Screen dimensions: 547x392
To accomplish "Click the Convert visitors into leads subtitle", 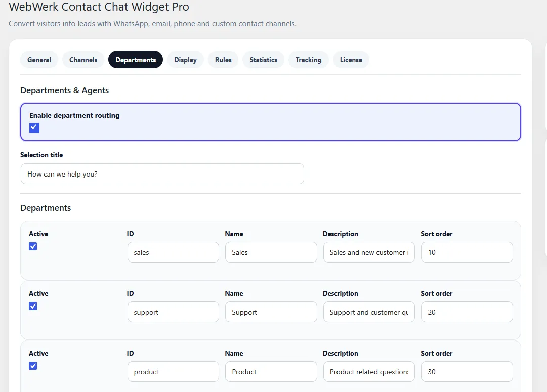I will click(152, 24).
